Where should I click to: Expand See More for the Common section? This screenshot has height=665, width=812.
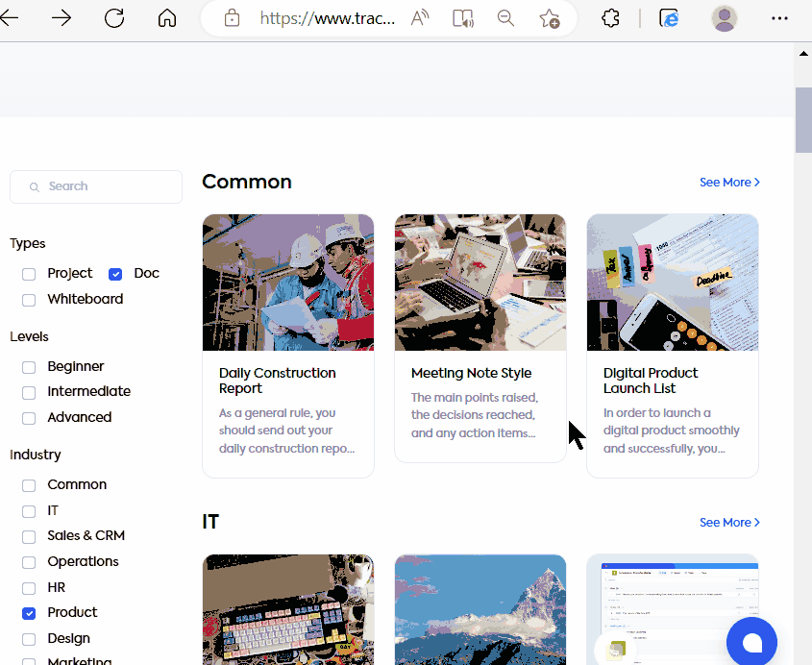pos(728,182)
